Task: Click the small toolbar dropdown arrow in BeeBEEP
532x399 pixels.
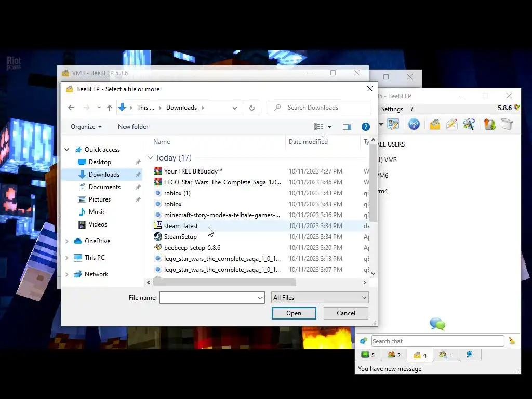Action: (x=381, y=125)
